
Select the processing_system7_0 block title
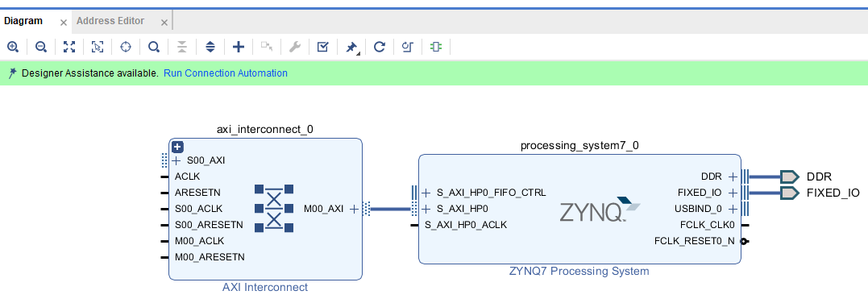(579, 146)
